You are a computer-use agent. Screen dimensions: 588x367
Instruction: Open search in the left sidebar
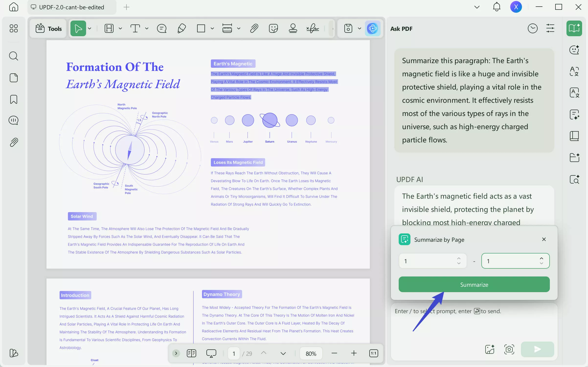pos(14,56)
